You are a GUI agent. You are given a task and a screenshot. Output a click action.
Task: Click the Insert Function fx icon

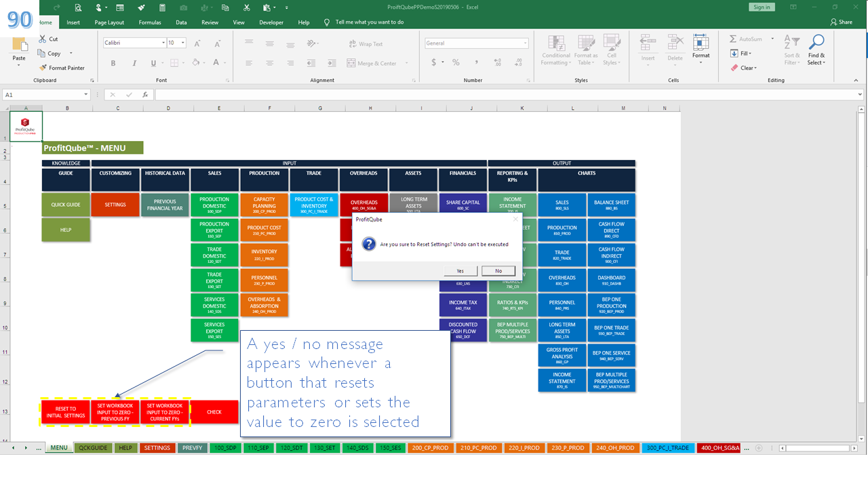145,95
